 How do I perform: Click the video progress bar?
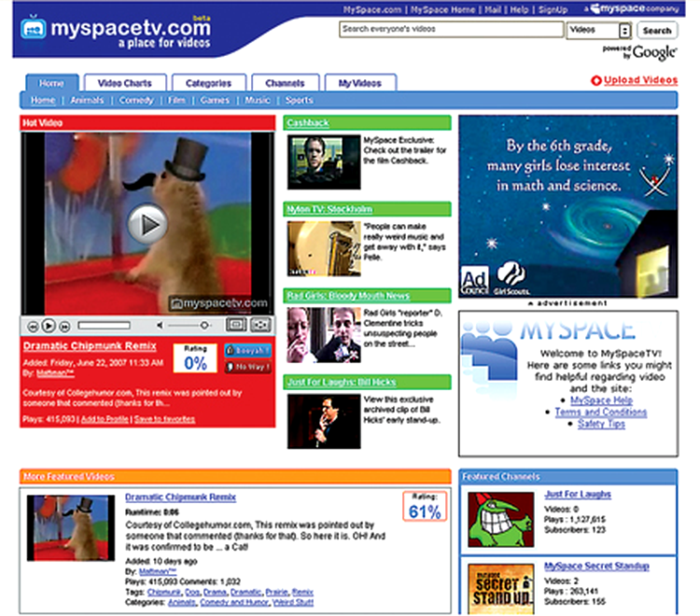(104, 326)
